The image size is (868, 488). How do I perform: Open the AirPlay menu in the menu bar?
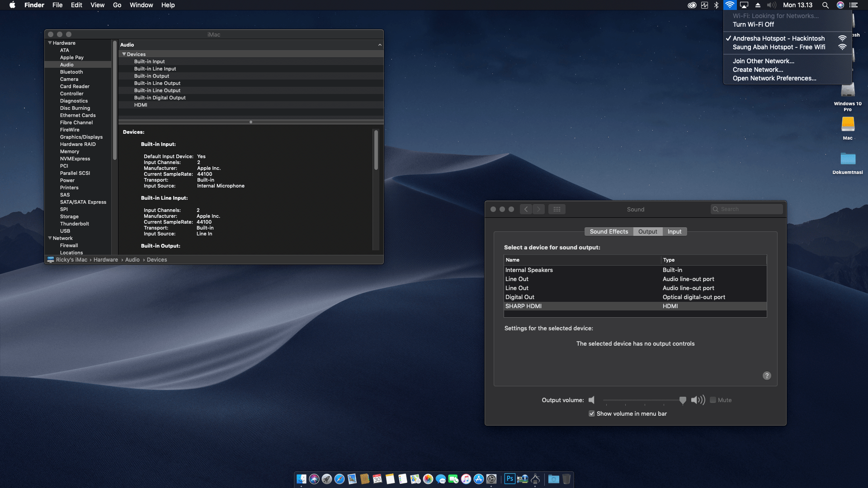pos(744,5)
